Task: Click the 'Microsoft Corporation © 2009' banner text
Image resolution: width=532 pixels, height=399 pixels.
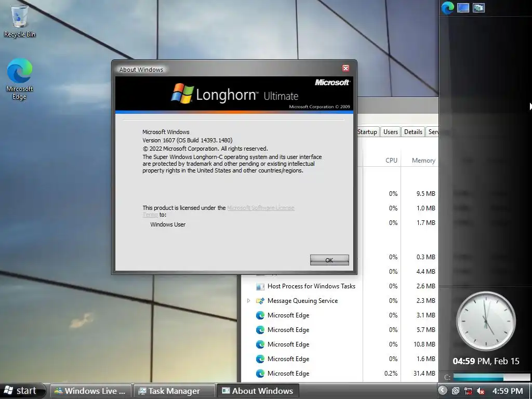Action: [x=320, y=107]
